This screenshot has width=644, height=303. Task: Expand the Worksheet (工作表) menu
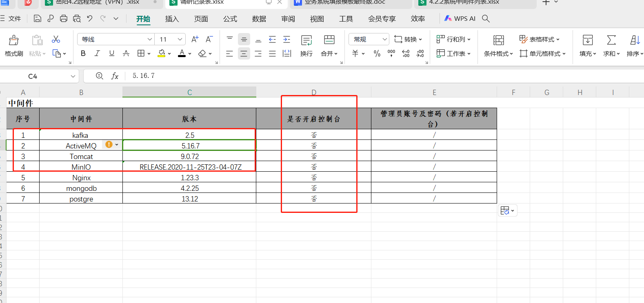coord(453,53)
